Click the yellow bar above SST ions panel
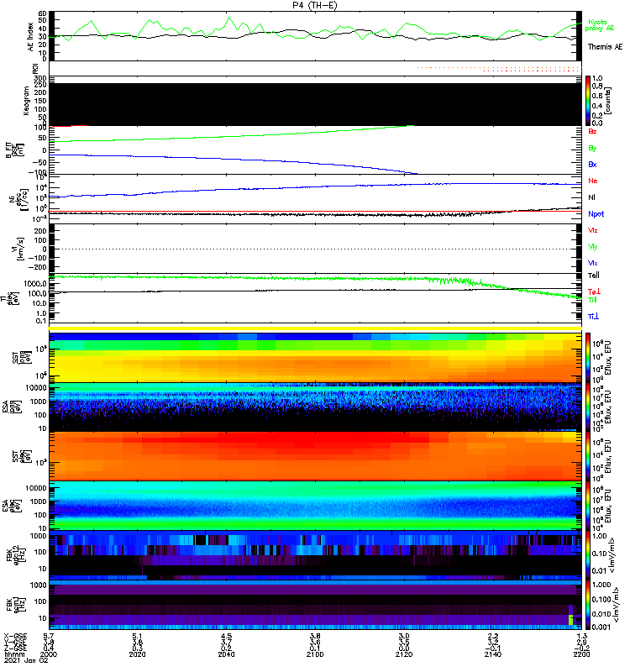630x672 pixels. click(x=316, y=328)
